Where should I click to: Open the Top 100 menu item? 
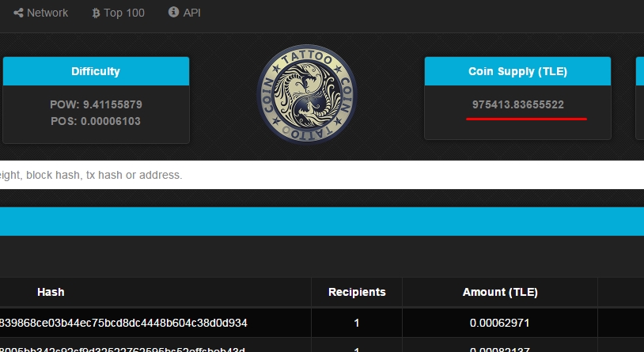pos(119,13)
